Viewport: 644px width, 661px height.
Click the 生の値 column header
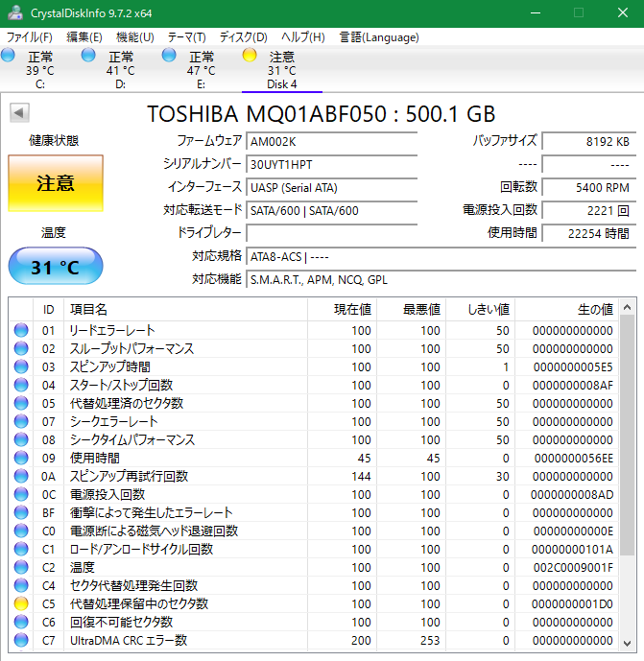pos(567,310)
